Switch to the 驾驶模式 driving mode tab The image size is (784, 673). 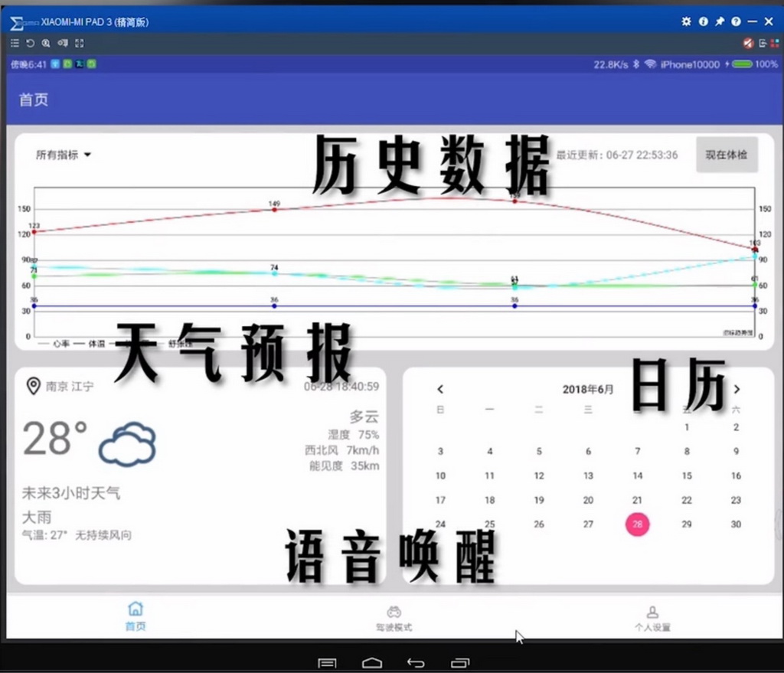(394, 617)
